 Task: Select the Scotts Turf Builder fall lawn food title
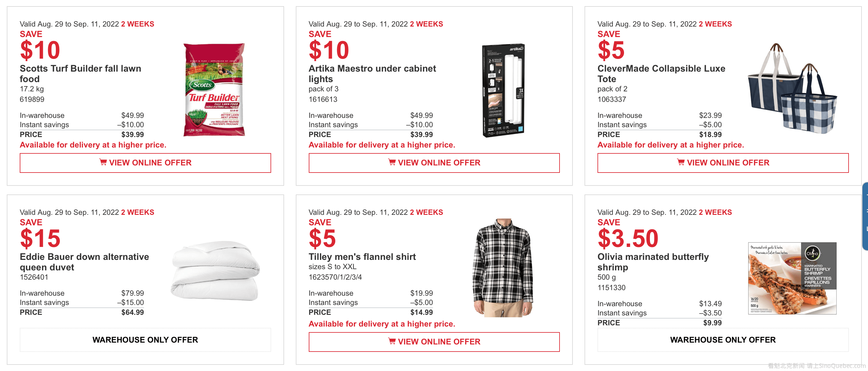pyautogui.click(x=80, y=73)
